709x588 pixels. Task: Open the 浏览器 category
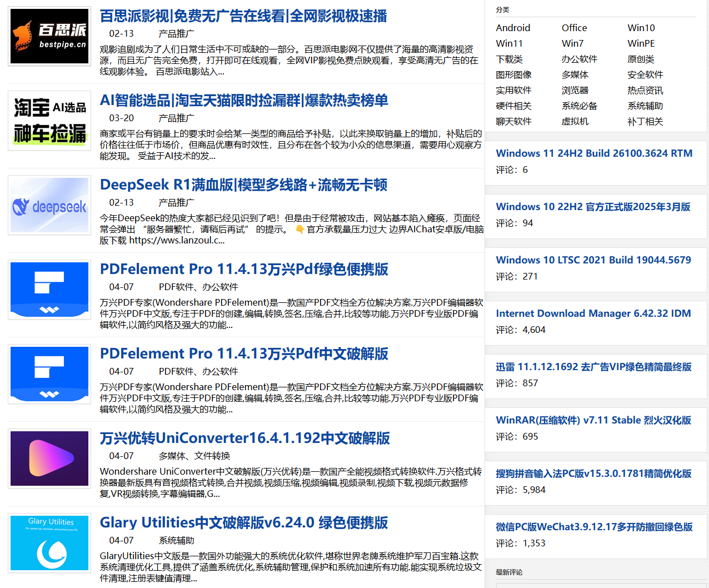575,90
